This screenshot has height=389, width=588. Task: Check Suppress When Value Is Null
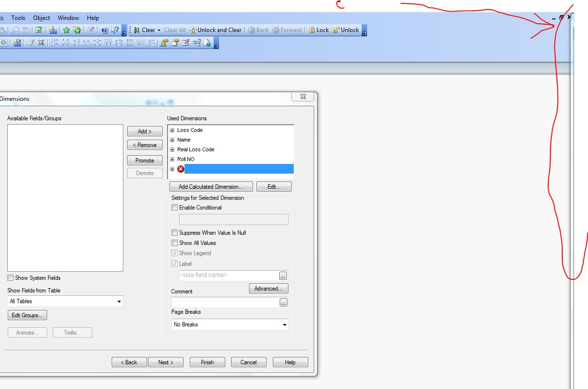[x=175, y=233]
